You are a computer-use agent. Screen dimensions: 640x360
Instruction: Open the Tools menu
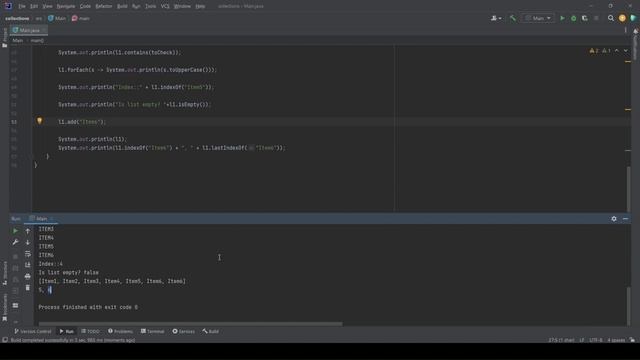tap(151, 6)
